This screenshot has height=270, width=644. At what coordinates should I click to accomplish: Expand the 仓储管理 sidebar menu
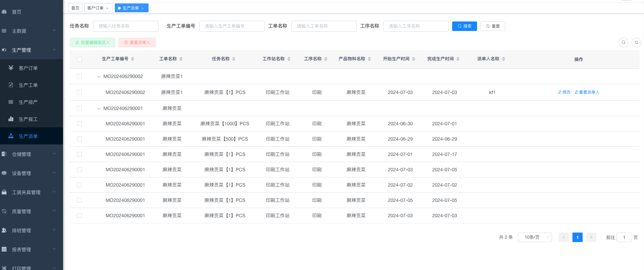point(54,154)
